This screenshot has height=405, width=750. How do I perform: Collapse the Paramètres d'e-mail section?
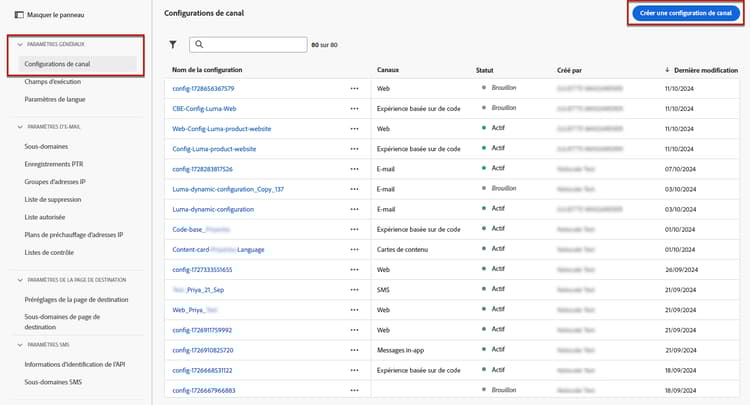coord(20,126)
